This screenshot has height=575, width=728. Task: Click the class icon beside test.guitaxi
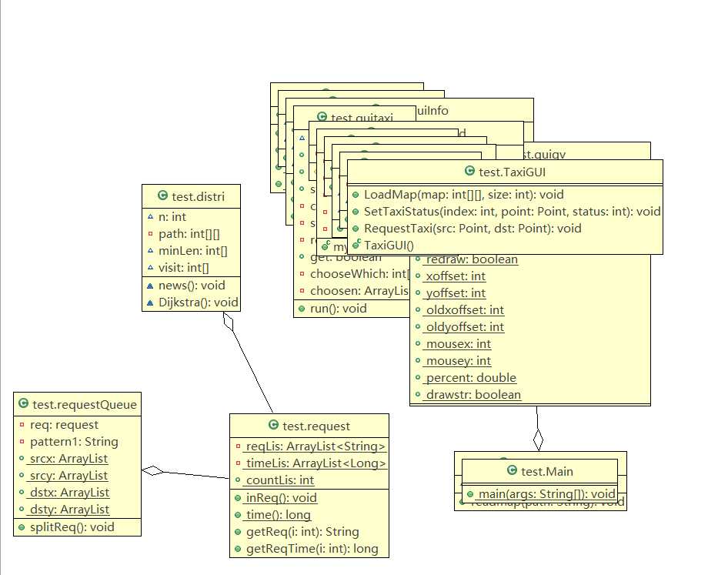pos(322,116)
